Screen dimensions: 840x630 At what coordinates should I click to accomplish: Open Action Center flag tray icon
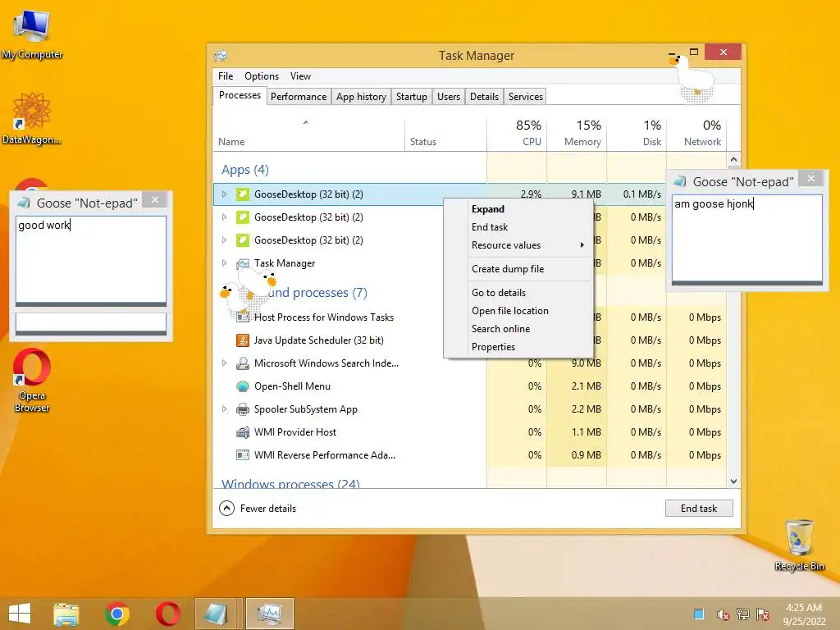click(x=763, y=614)
